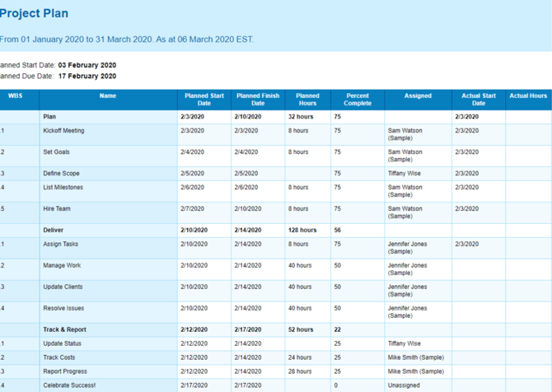Screen dimensions: 552x392
Task: Click the 8 hours value for Set Goals
Action: click(298, 152)
